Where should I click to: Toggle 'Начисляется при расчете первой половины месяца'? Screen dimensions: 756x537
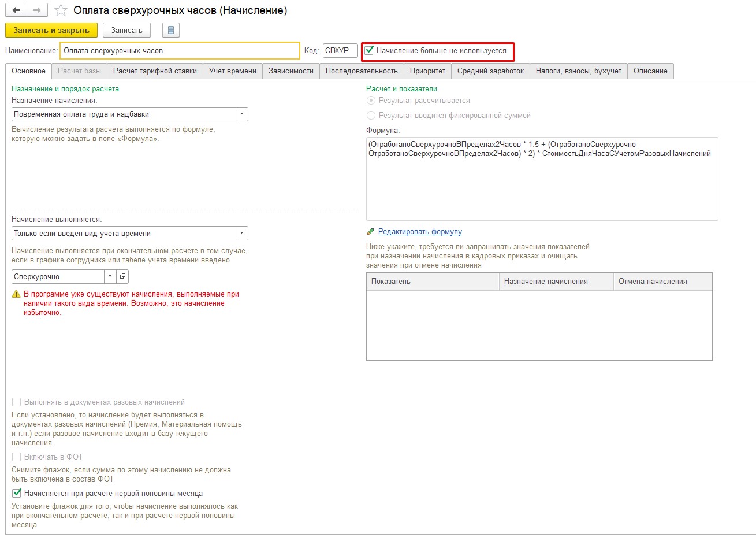click(17, 494)
